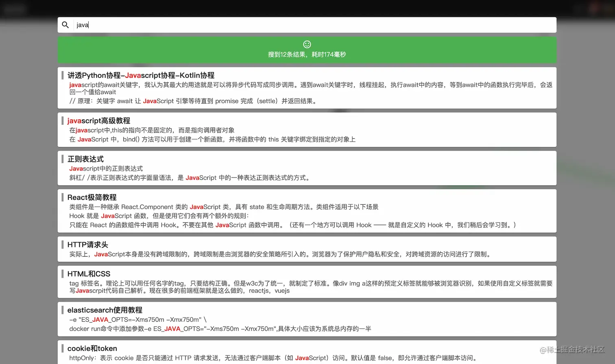The image size is (615, 364).
Task: Click snippet "docker run命令中添加参数"
Action: 220,329
